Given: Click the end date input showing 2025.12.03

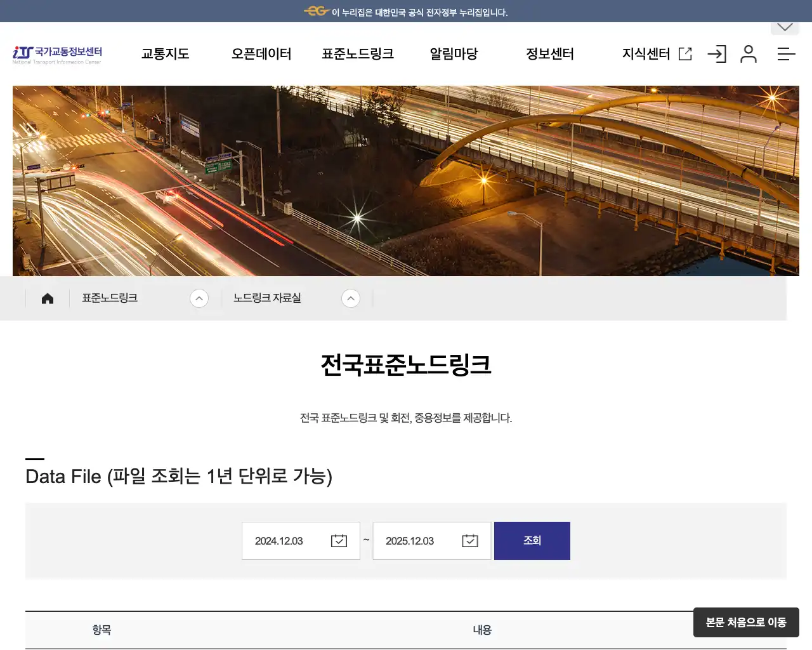Looking at the screenshot, I should pos(414,540).
